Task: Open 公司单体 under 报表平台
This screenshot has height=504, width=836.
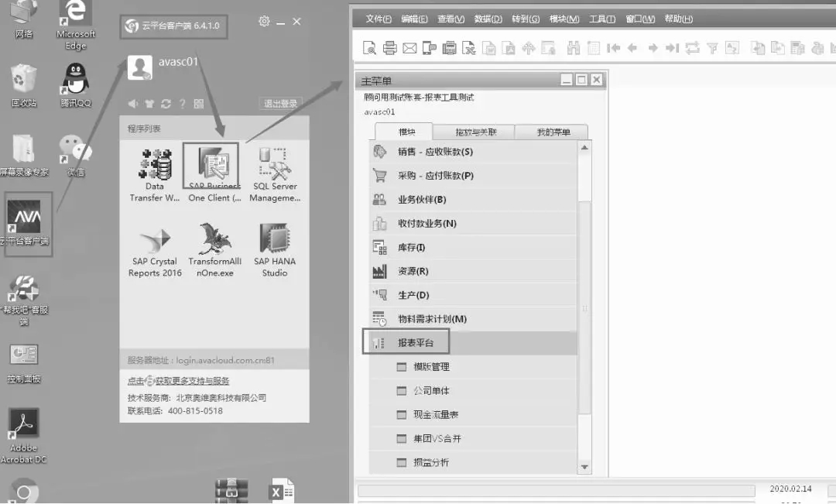Action: coord(474,391)
